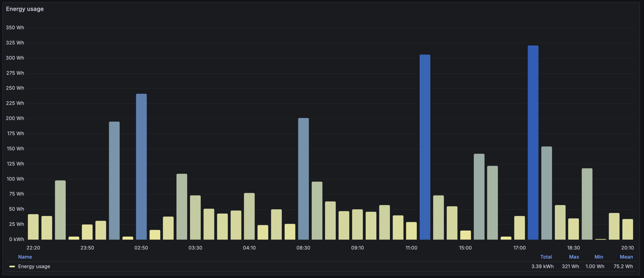Image resolution: width=644 pixels, height=278 pixels.
Task: Click the first bar at 22:20
Action: tap(33, 227)
